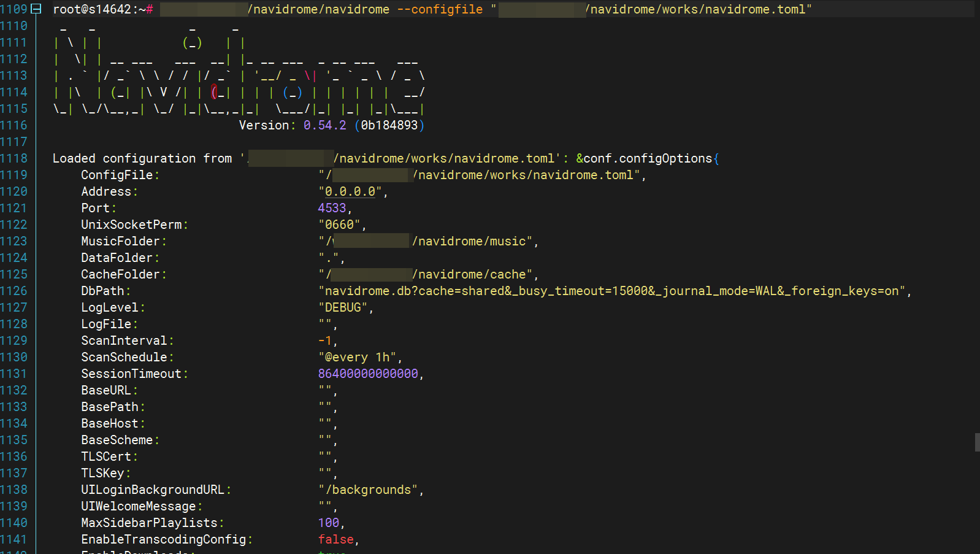Click the ScanSchedule value "@every 1h"
This screenshot has height=554, width=980.
[x=358, y=357]
